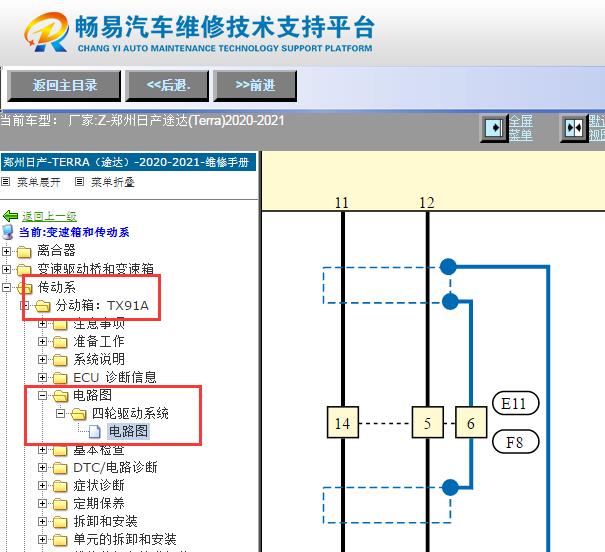Click the 系统说明 folder icon
The image size is (605, 552).
tap(60, 360)
